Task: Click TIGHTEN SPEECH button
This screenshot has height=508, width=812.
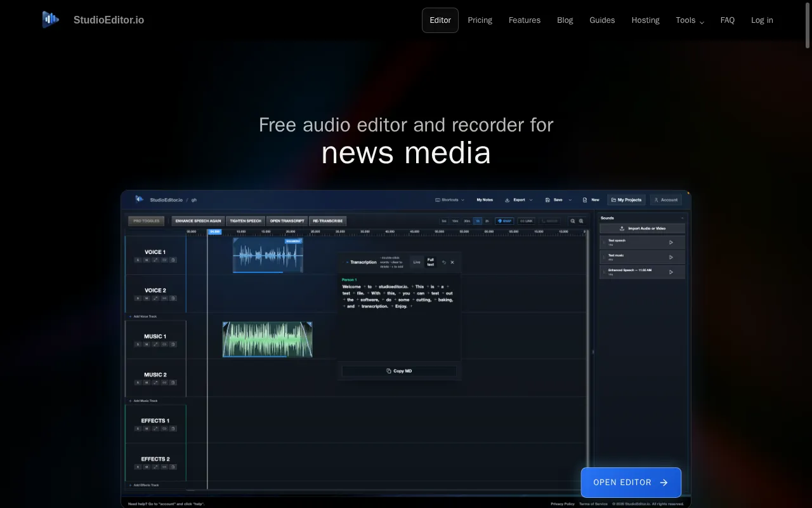Action: 246,221
